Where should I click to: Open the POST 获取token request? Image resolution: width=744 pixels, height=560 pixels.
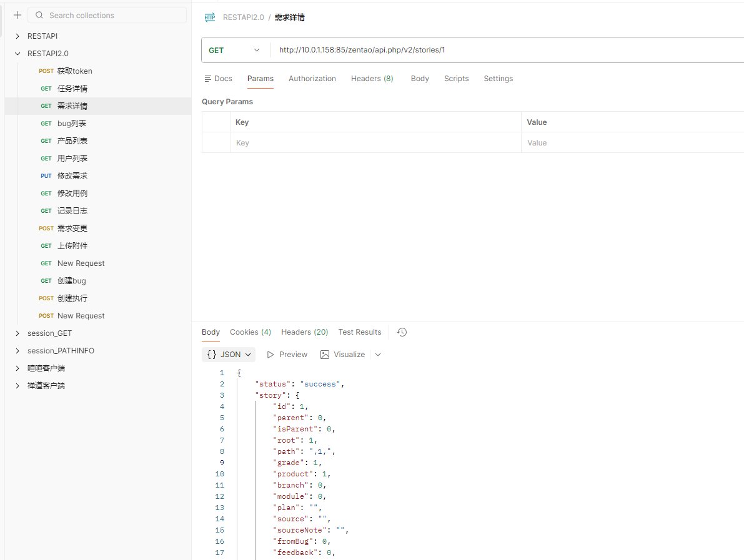coord(98,71)
